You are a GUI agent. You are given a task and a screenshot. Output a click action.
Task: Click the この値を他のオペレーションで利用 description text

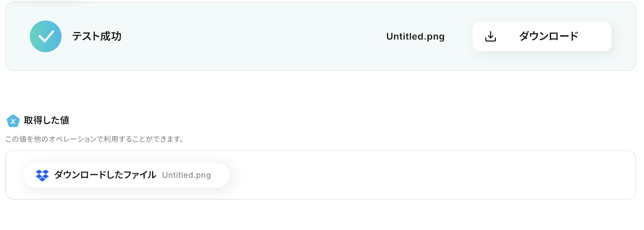click(95, 139)
